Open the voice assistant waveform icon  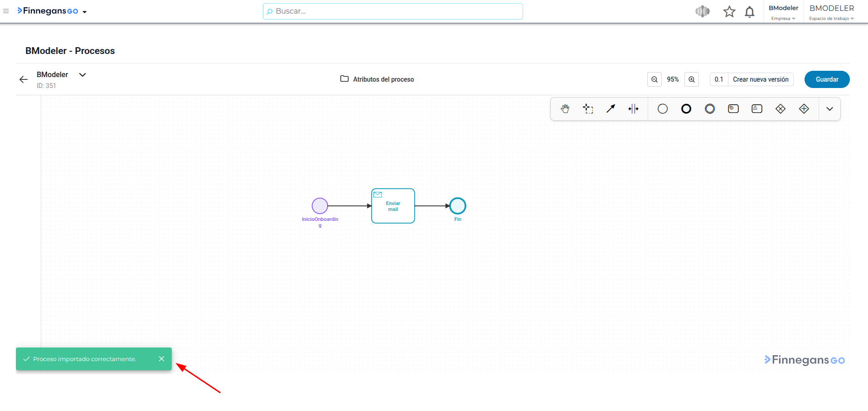tap(703, 11)
